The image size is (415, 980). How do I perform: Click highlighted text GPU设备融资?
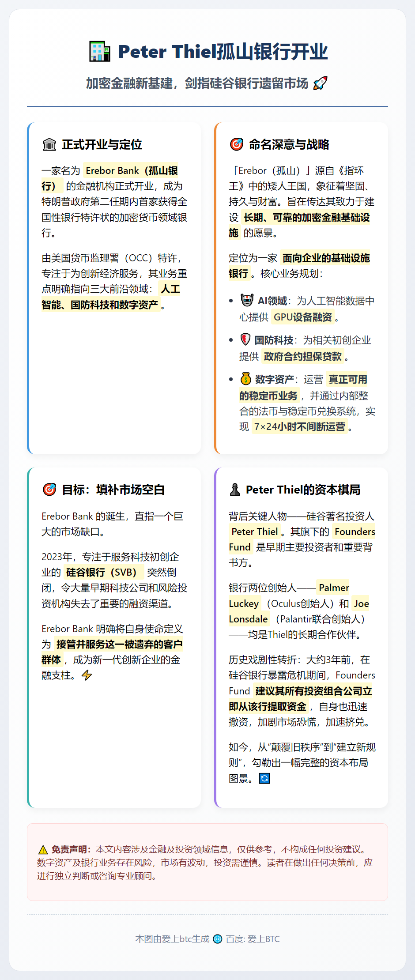303,317
